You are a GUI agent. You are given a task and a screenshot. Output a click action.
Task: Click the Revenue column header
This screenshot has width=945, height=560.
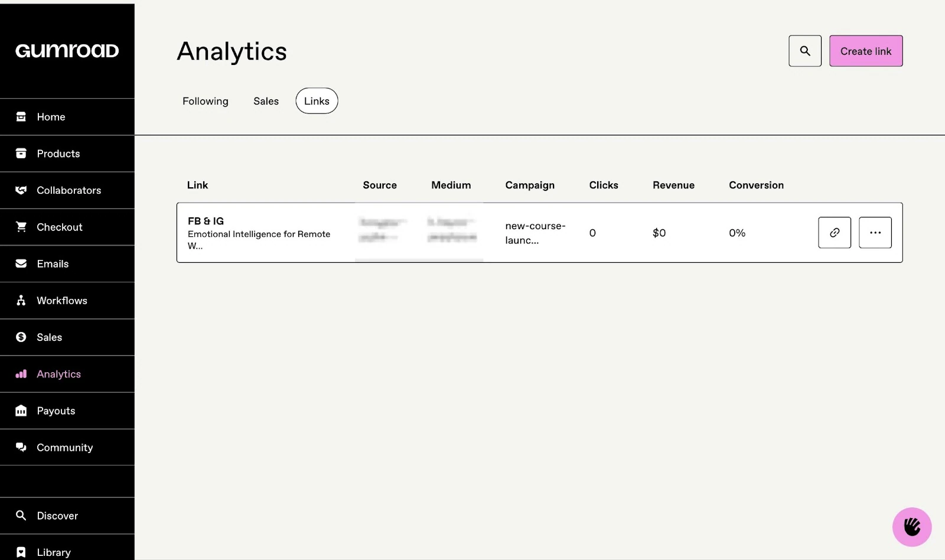(x=673, y=185)
